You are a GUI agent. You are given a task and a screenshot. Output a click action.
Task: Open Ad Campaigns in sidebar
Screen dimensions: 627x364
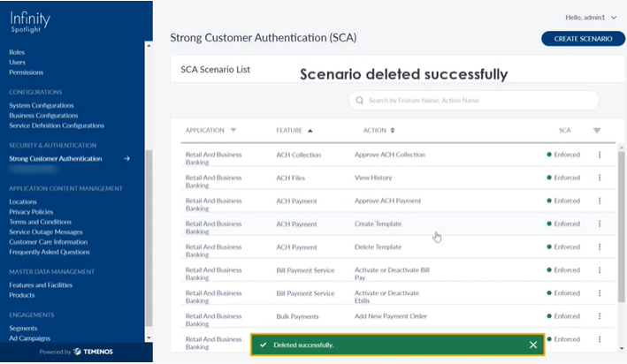point(30,338)
